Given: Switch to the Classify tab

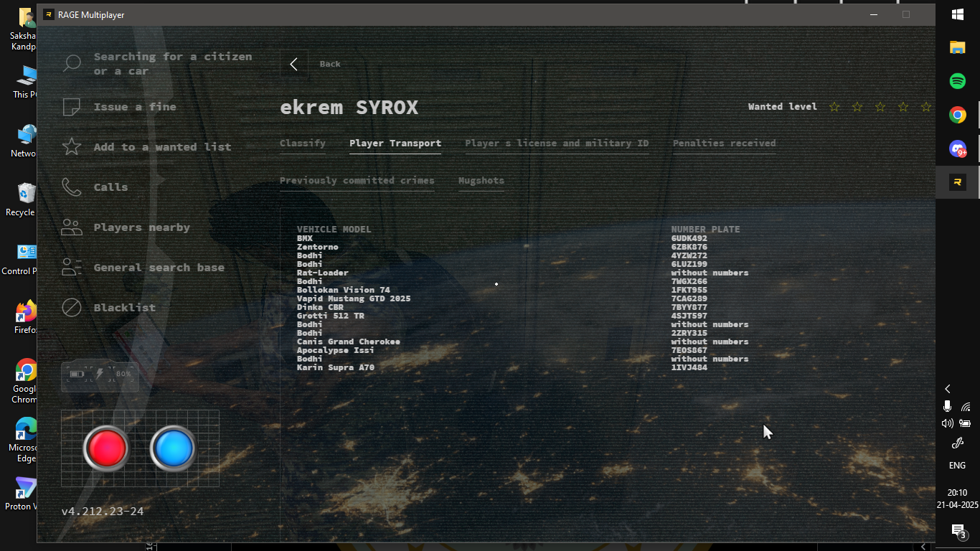Looking at the screenshot, I should 302,143.
